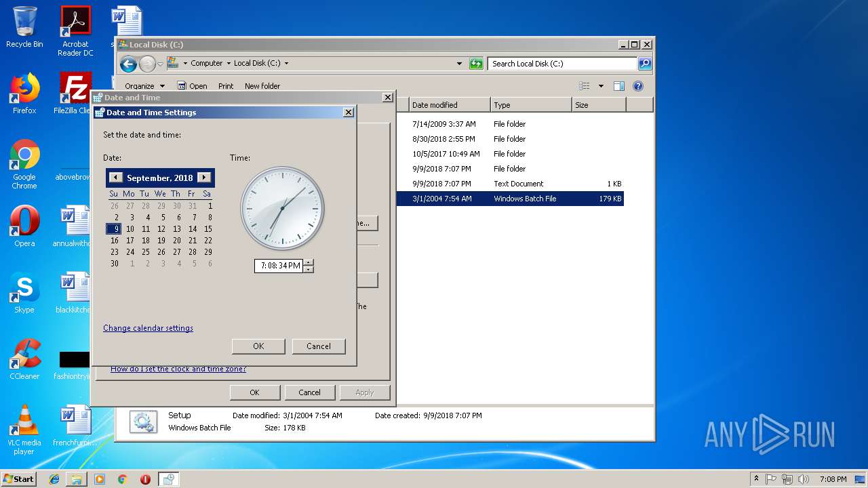The width and height of the screenshot is (868, 488).
Task: Show hidden tray icons arrow
Action: click(x=756, y=479)
